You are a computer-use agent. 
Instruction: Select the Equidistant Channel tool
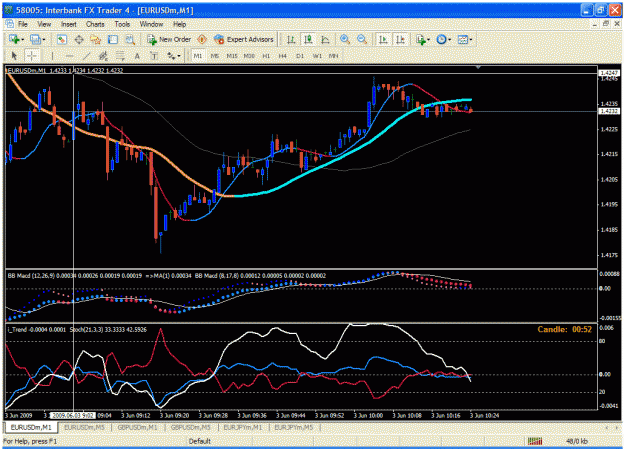click(x=103, y=56)
